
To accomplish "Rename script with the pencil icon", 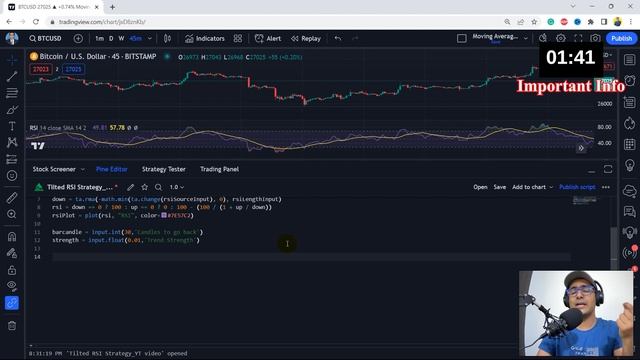I will click(x=130, y=187).
